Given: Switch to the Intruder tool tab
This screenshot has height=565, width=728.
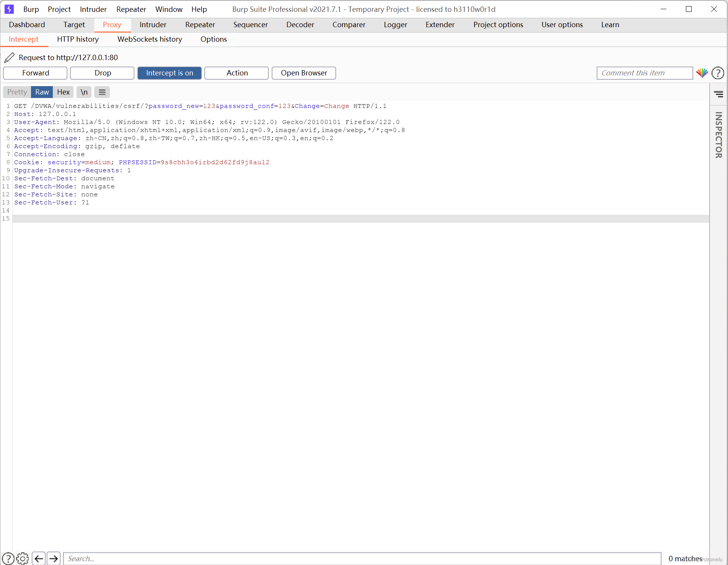Looking at the screenshot, I should [x=153, y=24].
